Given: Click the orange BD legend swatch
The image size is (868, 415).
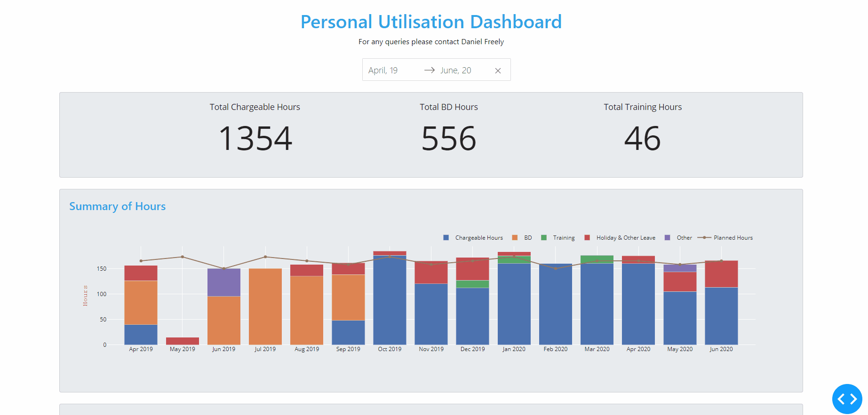Looking at the screenshot, I should coord(515,238).
